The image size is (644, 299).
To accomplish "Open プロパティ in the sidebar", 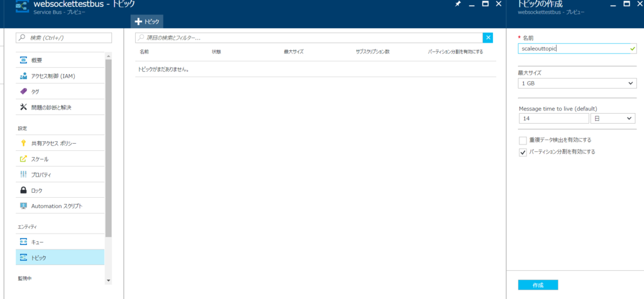I will coord(60,175).
